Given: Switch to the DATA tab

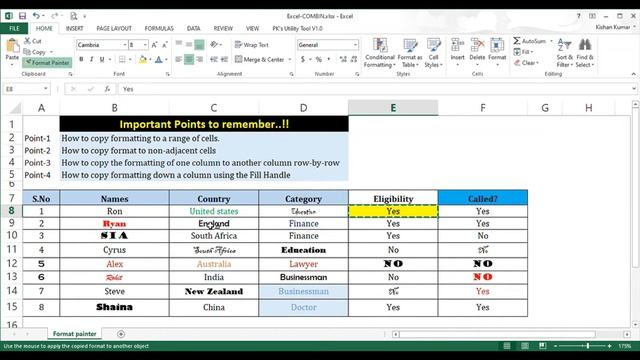Looking at the screenshot, I should 193,28.
